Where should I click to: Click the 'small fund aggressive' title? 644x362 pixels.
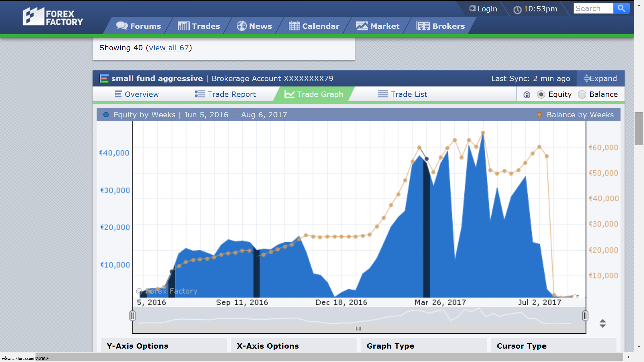[x=157, y=78]
